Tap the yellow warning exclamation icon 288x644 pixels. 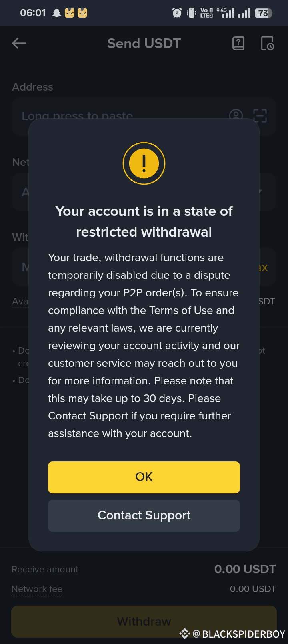click(x=144, y=163)
